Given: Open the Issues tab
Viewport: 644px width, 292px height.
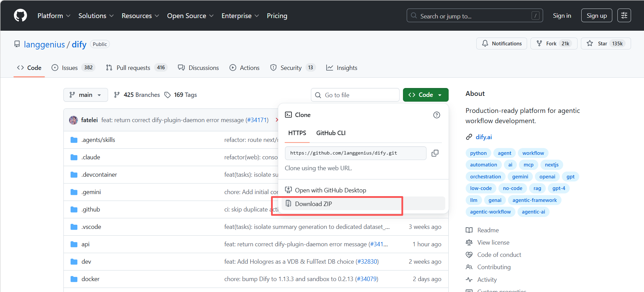Looking at the screenshot, I should (73, 68).
